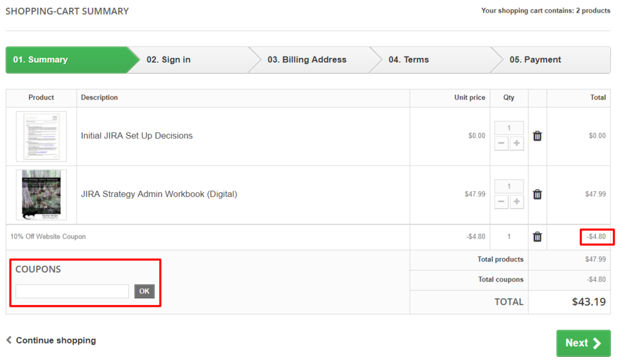Viewport: 617px width, 364px height.
Task: Click the TOTAL label in summary
Action: click(x=509, y=302)
